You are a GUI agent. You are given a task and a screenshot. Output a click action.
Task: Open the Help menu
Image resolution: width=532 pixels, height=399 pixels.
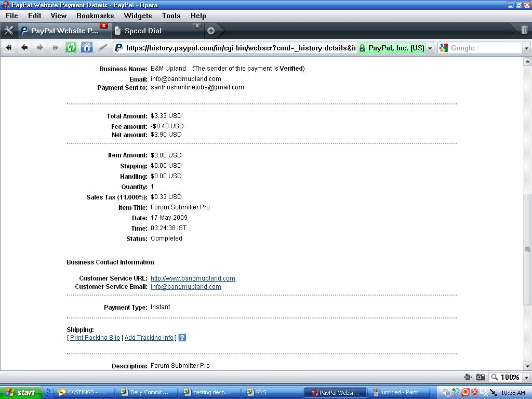198,16
